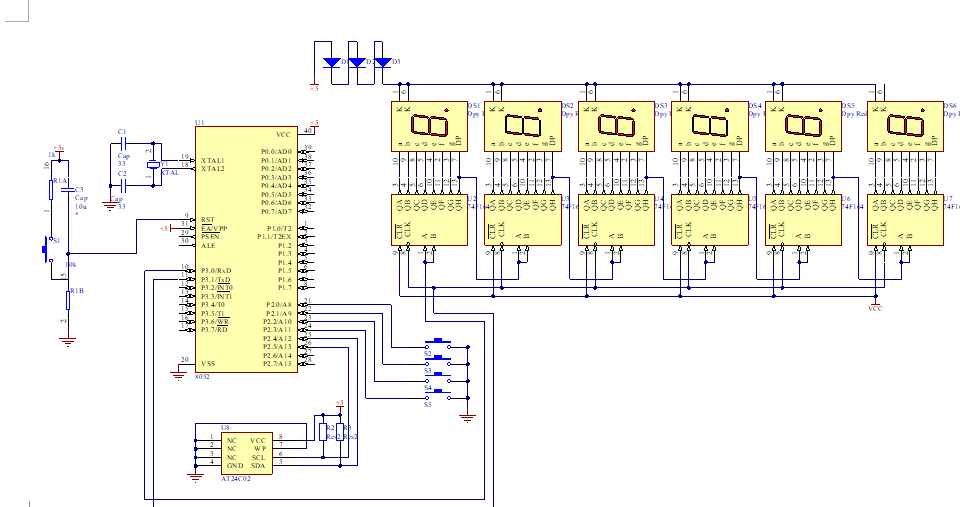Select the S2 pushbutton switch
This screenshot has height=507, width=960.
(438, 344)
